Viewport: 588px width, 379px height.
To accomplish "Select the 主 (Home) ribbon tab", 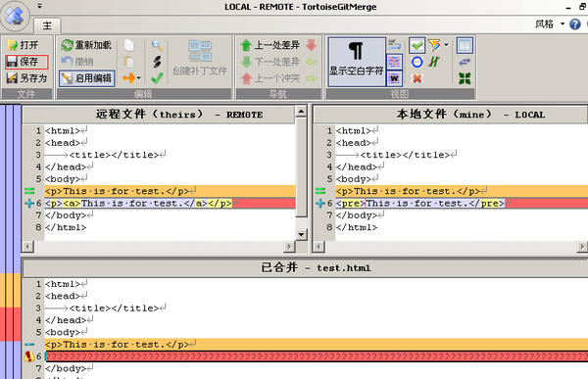I will click(47, 25).
